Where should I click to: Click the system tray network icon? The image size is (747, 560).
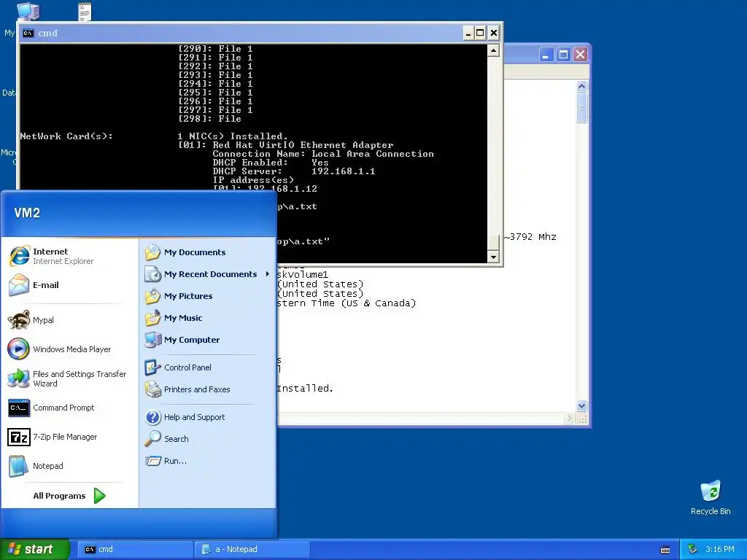[693, 549]
